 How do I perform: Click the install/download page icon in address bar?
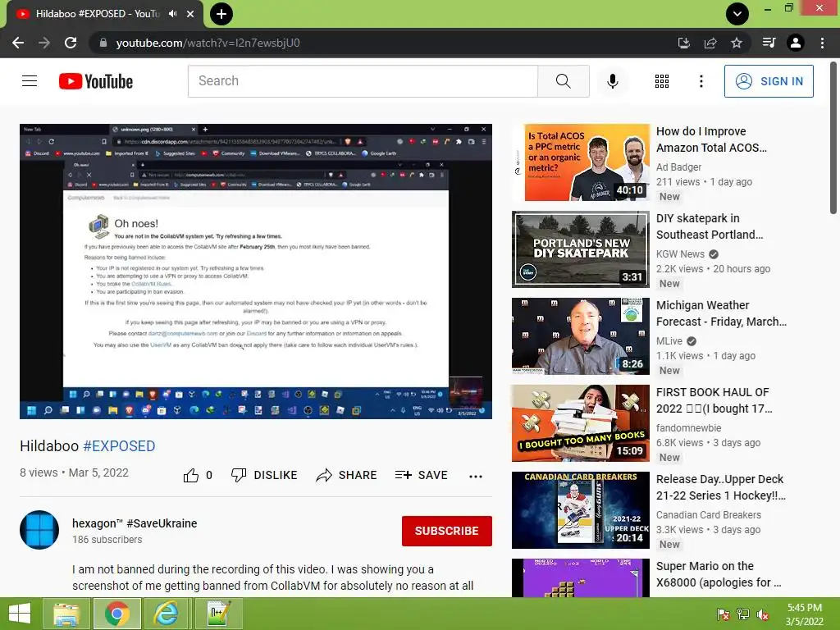click(684, 43)
